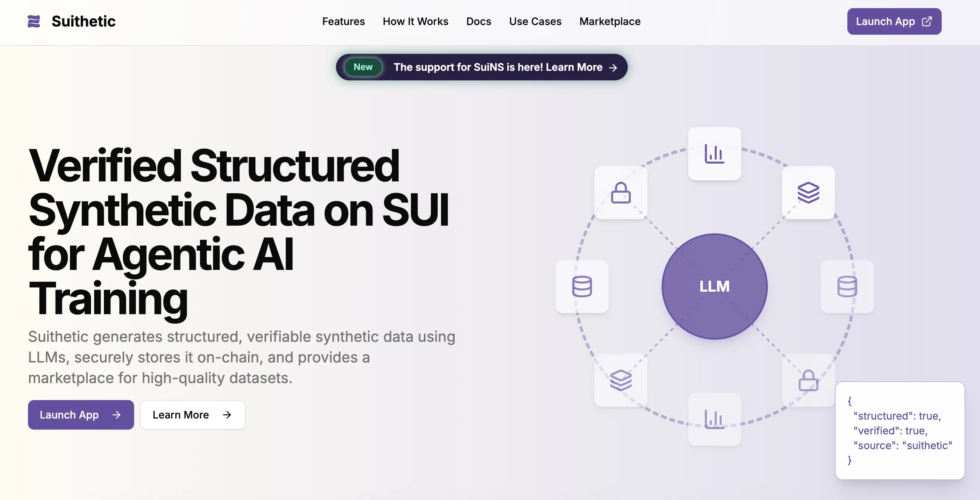Click the arrow icon in hero Launch App button
980x500 pixels.
tap(116, 415)
